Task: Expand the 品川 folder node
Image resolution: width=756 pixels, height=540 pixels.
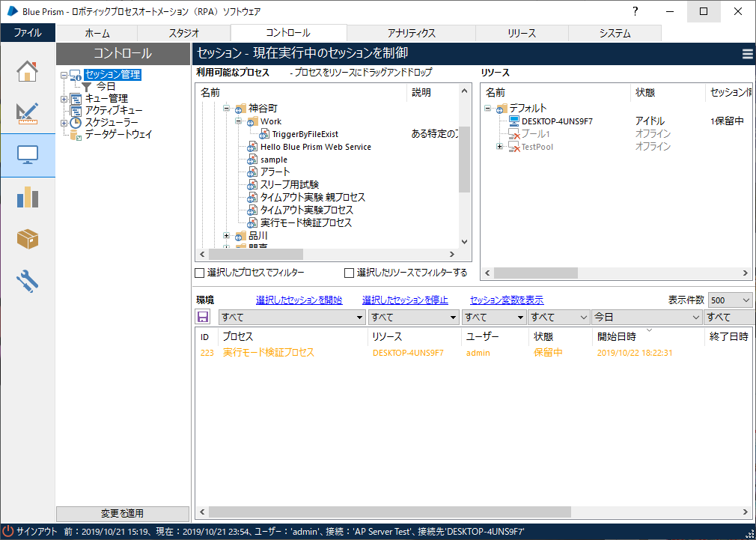Action: (x=226, y=235)
